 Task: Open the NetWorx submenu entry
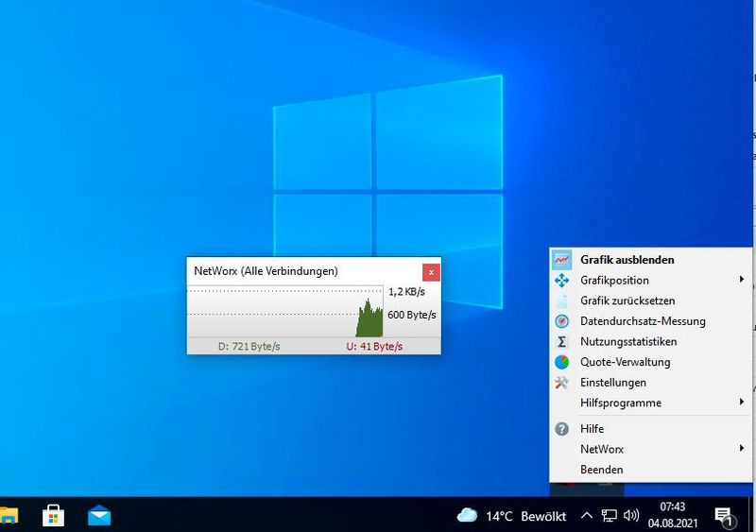(x=650, y=449)
